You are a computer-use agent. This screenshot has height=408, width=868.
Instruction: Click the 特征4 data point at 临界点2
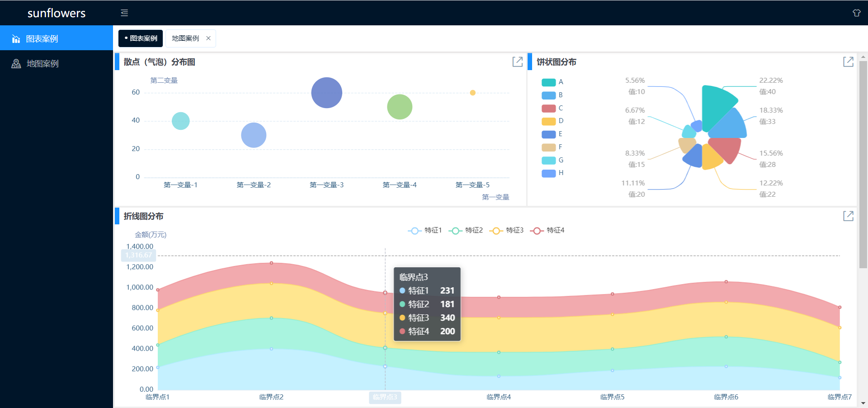[271, 263]
